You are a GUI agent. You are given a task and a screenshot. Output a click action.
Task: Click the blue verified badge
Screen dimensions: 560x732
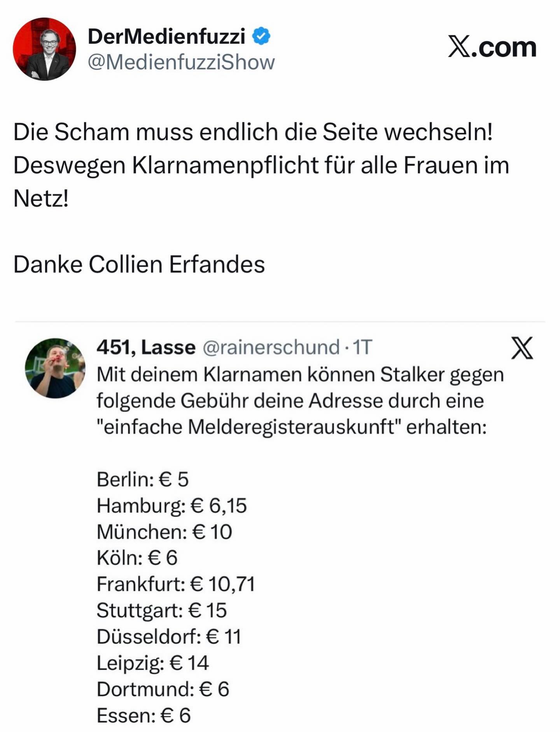pyautogui.click(x=261, y=36)
